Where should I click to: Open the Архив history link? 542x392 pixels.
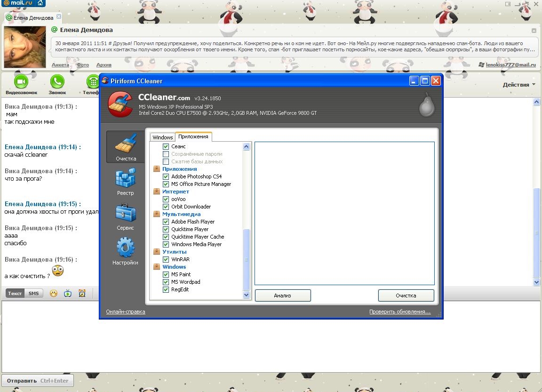(104, 64)
